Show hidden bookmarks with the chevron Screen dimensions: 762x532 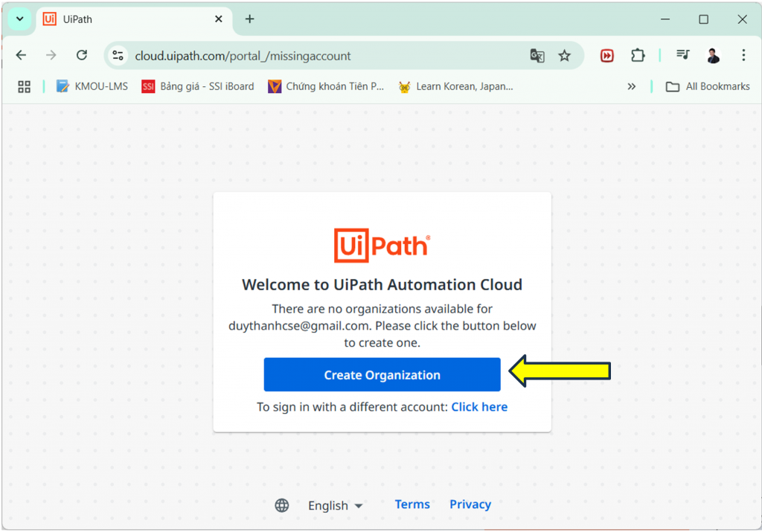coord(631,86)
